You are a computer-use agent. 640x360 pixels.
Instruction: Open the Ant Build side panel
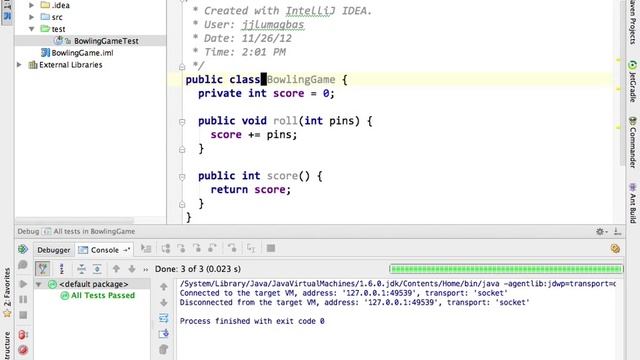click(633, 203)
